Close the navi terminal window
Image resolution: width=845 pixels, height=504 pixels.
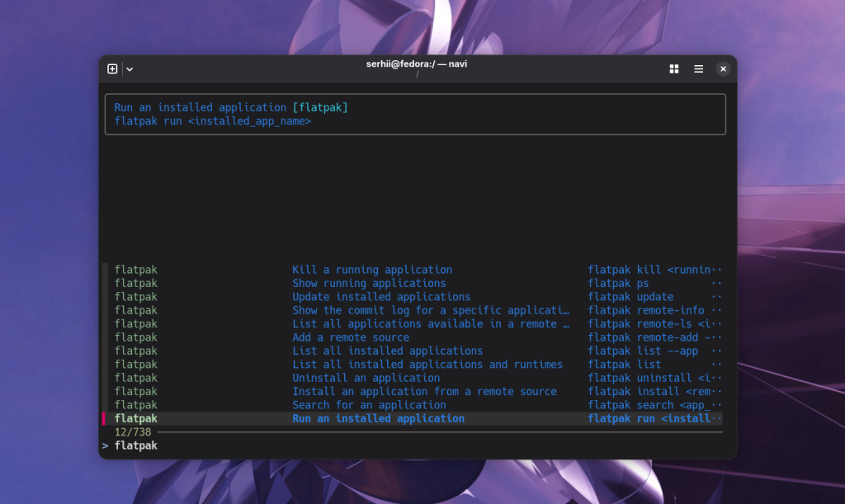(x=723, y=69)
